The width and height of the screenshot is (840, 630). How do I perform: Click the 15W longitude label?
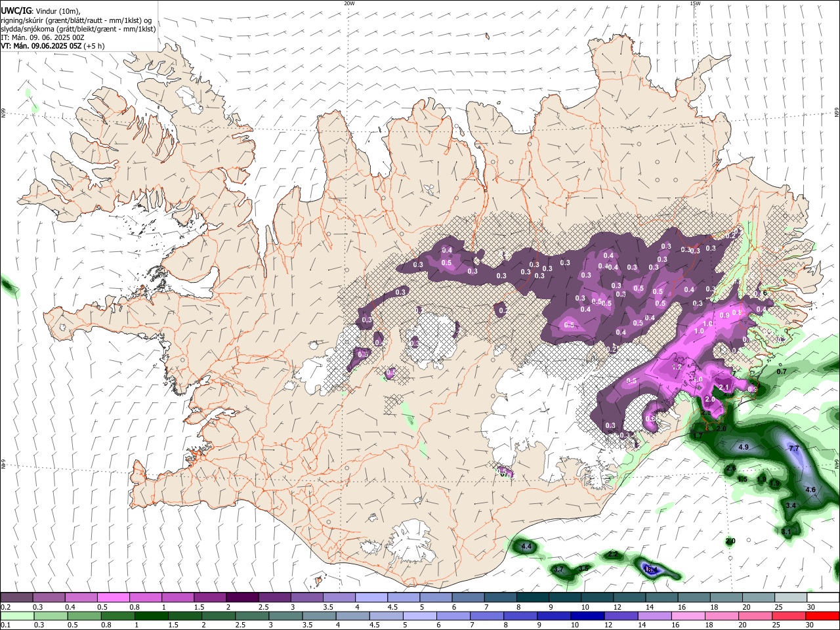click(695, 3)
